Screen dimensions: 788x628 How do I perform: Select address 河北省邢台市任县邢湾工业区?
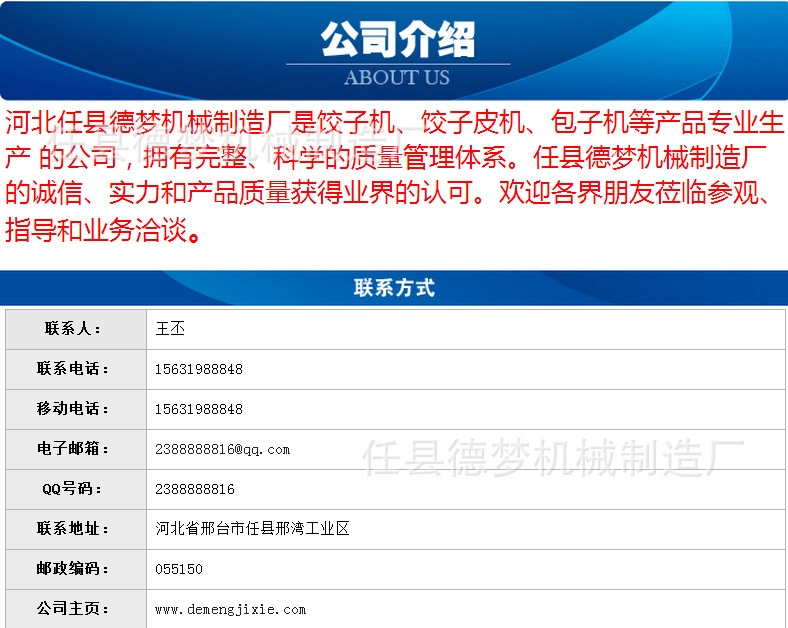[x=252, y=529]
